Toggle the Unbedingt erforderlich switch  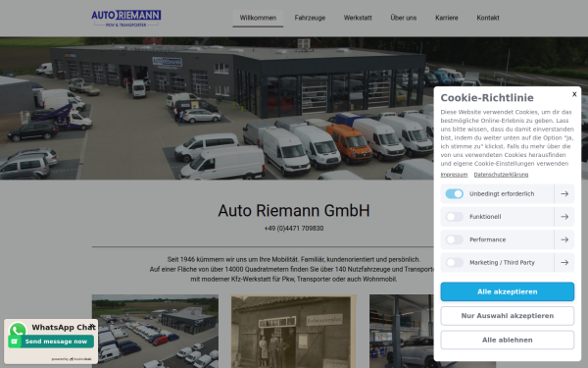click(454, 193)
